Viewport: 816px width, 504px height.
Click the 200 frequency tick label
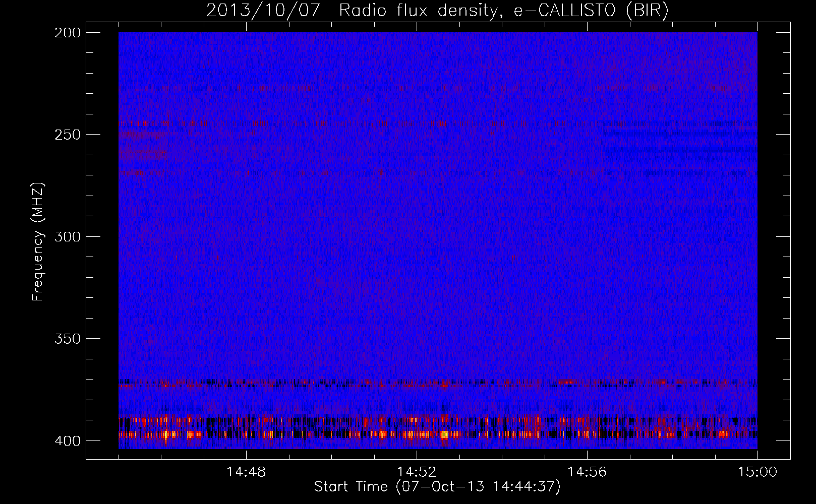coord(67,33)
